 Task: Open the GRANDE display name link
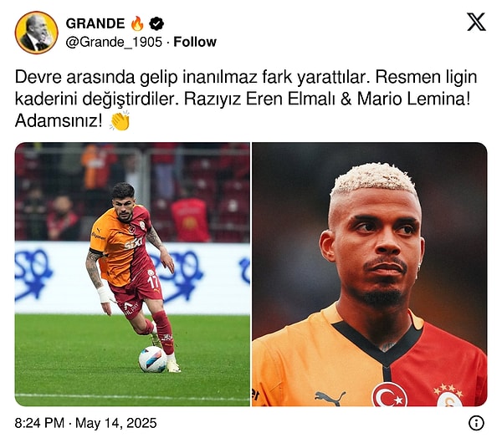(95, 23)
